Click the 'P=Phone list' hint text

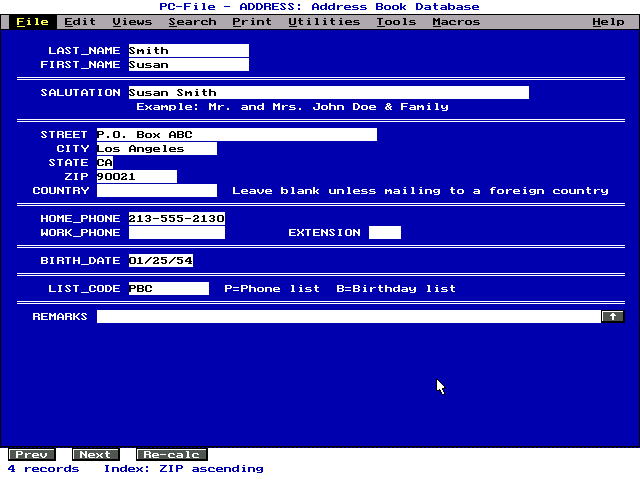(x=272, y=289)
